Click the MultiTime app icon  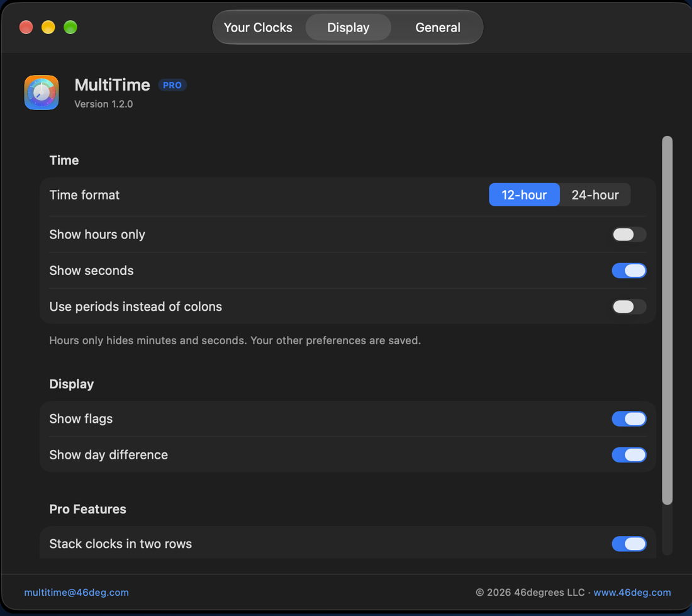42,92
